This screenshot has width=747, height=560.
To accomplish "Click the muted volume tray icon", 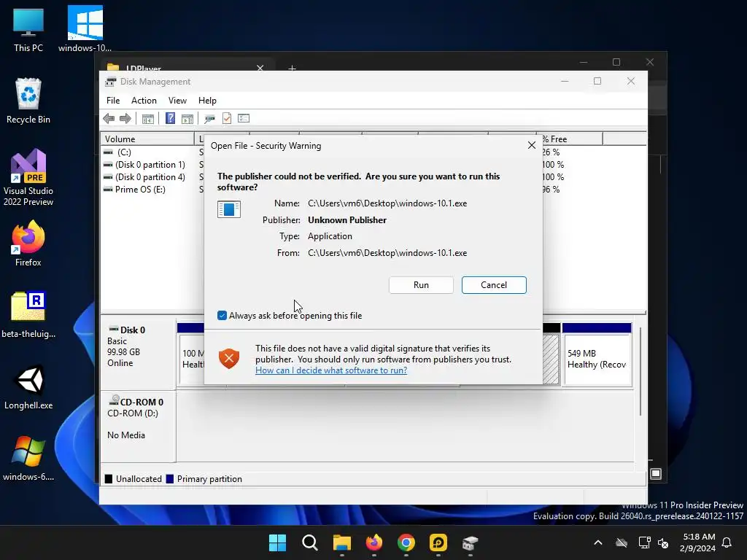I will [x=662, y=542].
